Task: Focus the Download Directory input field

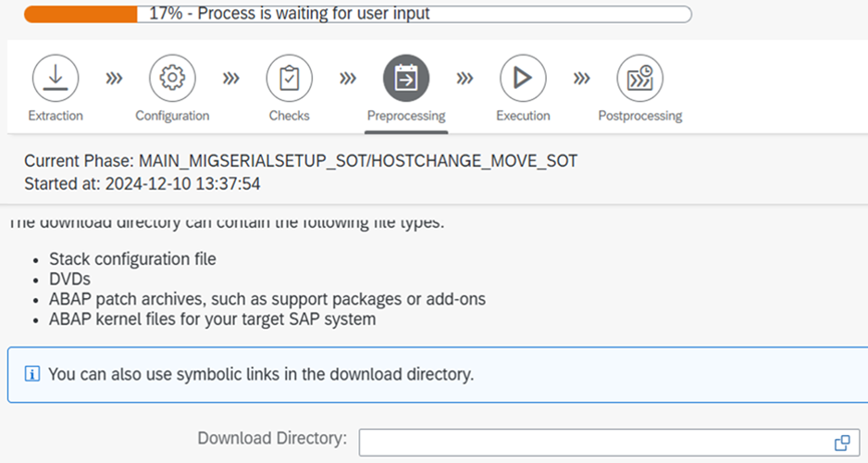Action: click(592, 443)
